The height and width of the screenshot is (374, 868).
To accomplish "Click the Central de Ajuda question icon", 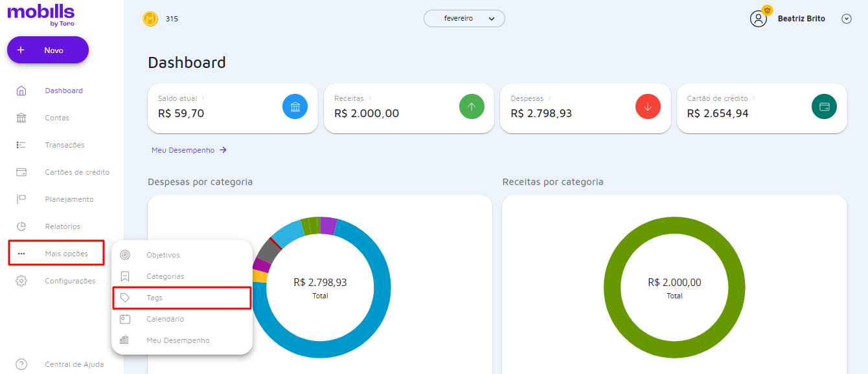I will (21, 364).
